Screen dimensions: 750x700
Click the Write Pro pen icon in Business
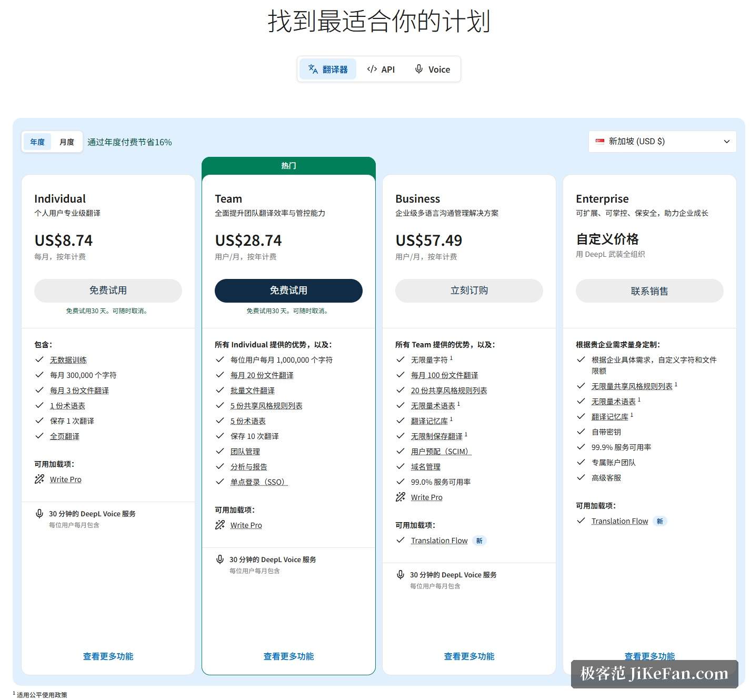pos(401,497)
